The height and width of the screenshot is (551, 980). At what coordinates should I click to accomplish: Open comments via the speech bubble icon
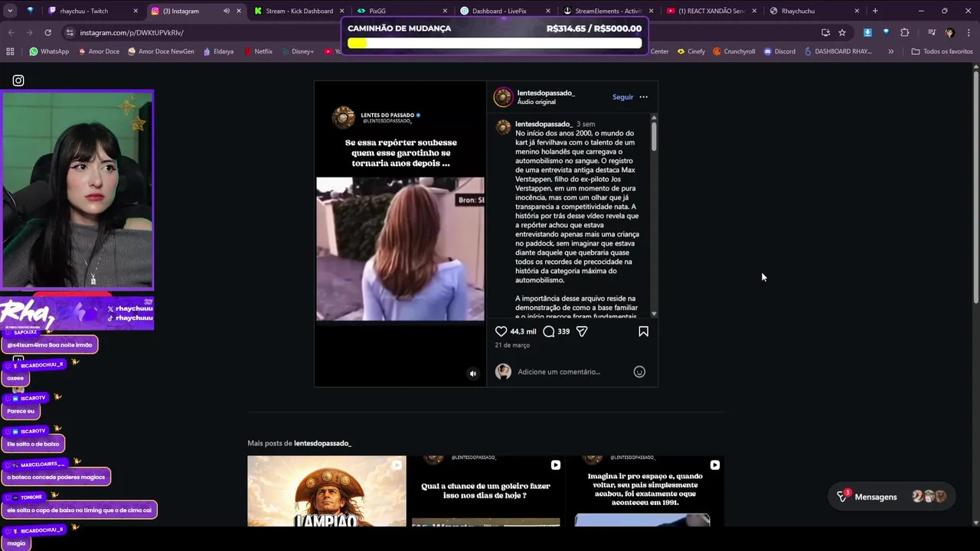(x=548, y=331)
